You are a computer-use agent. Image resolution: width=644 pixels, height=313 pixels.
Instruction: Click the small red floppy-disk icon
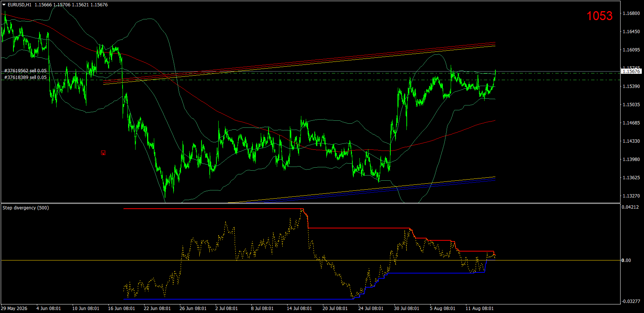tap(103, 153)
